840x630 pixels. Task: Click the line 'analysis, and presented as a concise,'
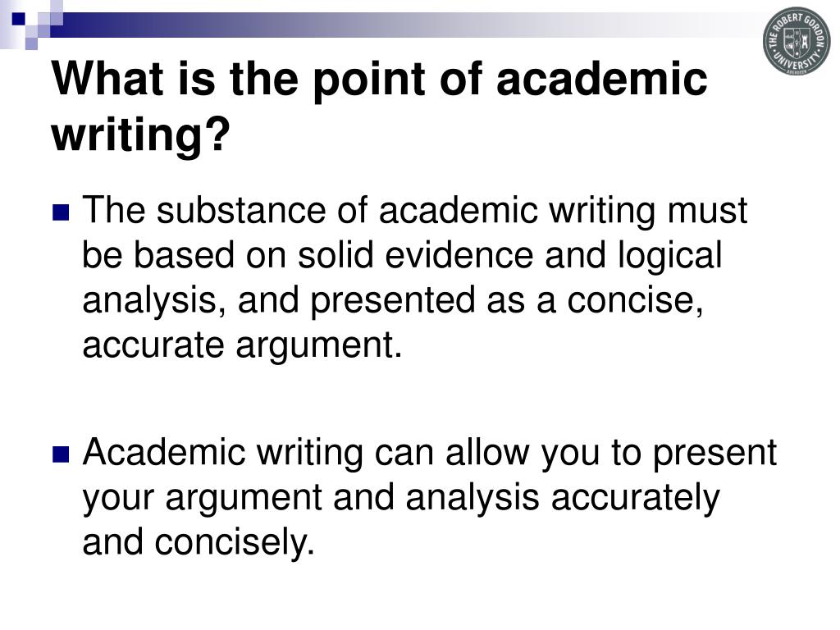point(393,300)
